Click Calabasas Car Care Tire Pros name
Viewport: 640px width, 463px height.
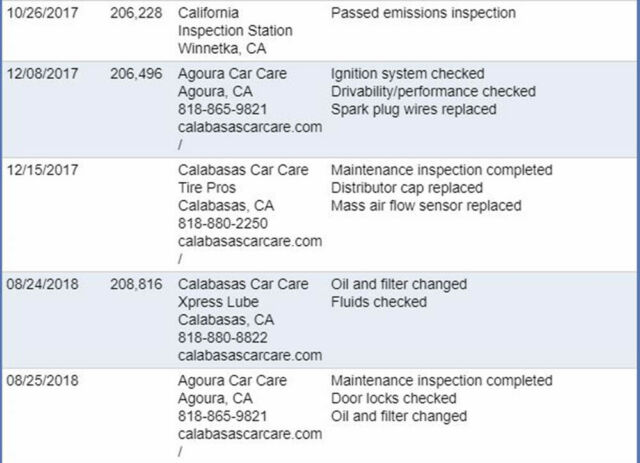(x=243, y=179)
